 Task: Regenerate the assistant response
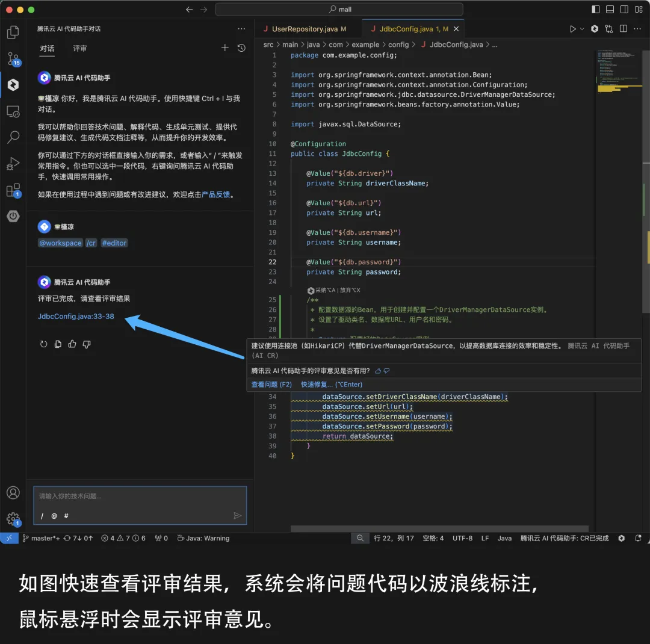coord(43,344)
